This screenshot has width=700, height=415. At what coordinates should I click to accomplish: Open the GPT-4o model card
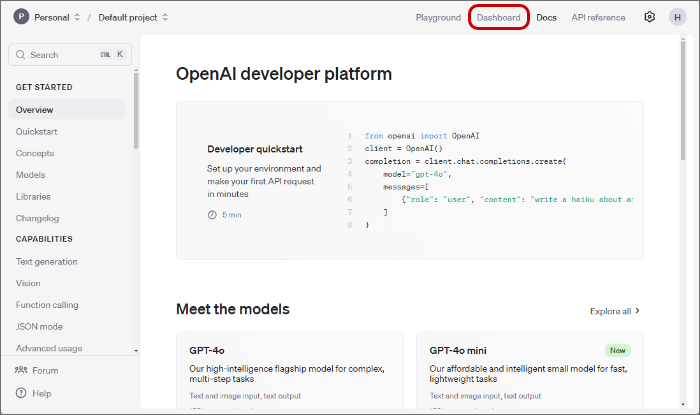pos(290,369)
